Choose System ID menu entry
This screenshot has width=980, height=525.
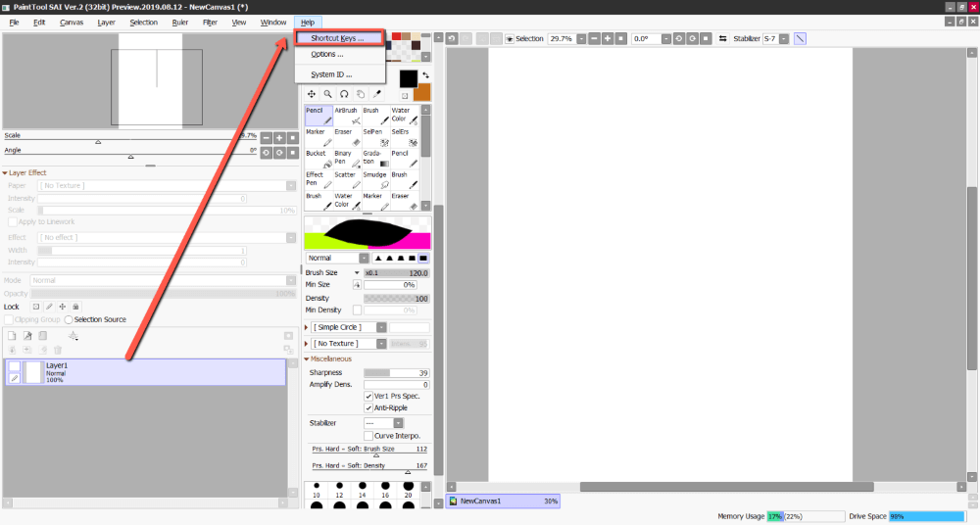coord(332,74)
